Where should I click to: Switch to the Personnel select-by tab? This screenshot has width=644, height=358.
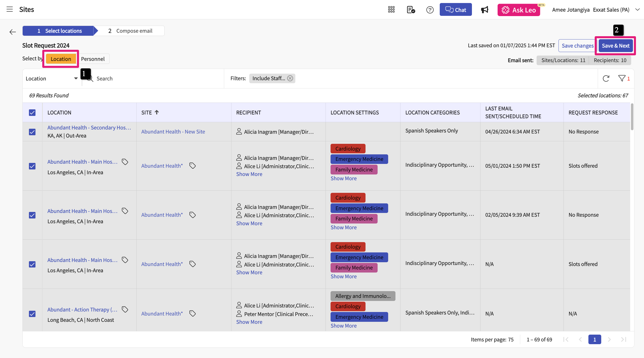93,59
